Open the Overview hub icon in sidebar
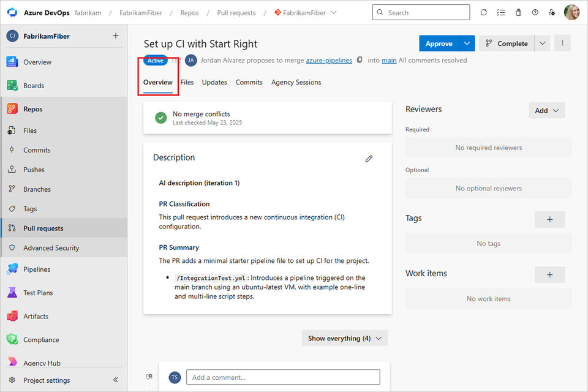Viewport: 588px width, 392px height. [x=12, y=62]
